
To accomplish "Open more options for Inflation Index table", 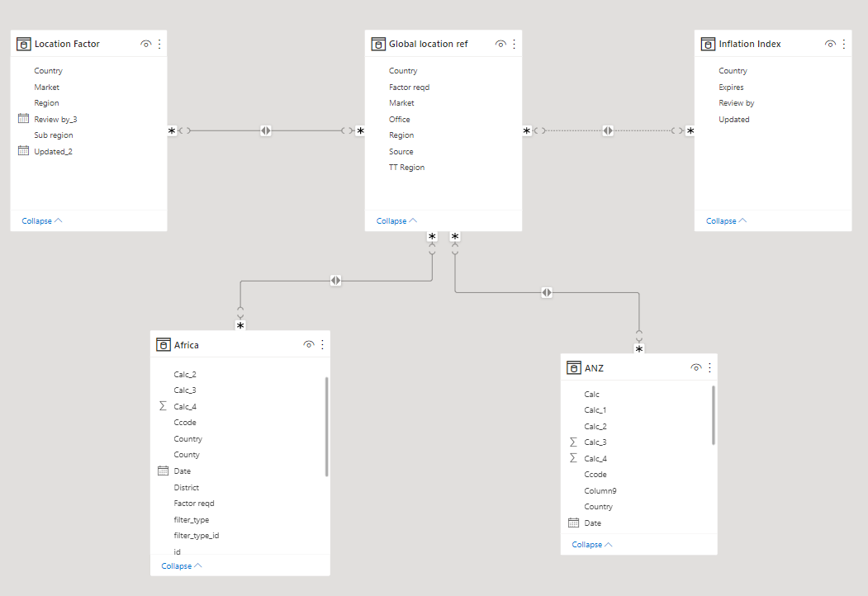I will coord(844,44).
